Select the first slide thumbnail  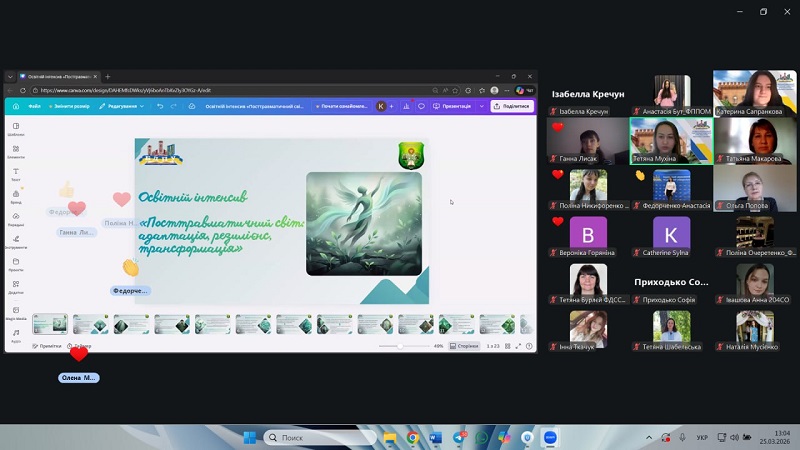click(x=50, y=324)
